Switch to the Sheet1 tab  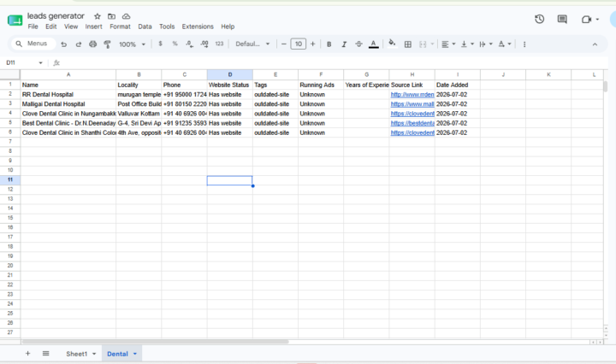pos(77,354)
